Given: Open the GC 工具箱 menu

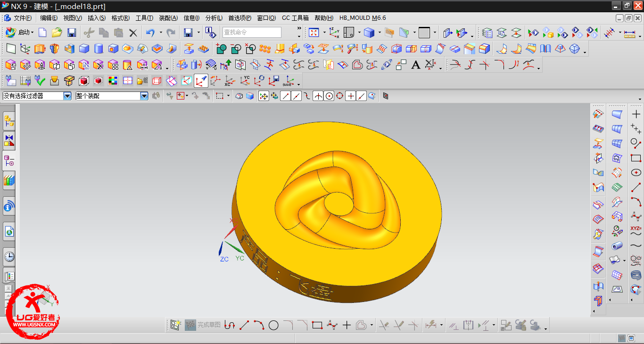Looking at the screenshot, I should (x=295, y=18).
